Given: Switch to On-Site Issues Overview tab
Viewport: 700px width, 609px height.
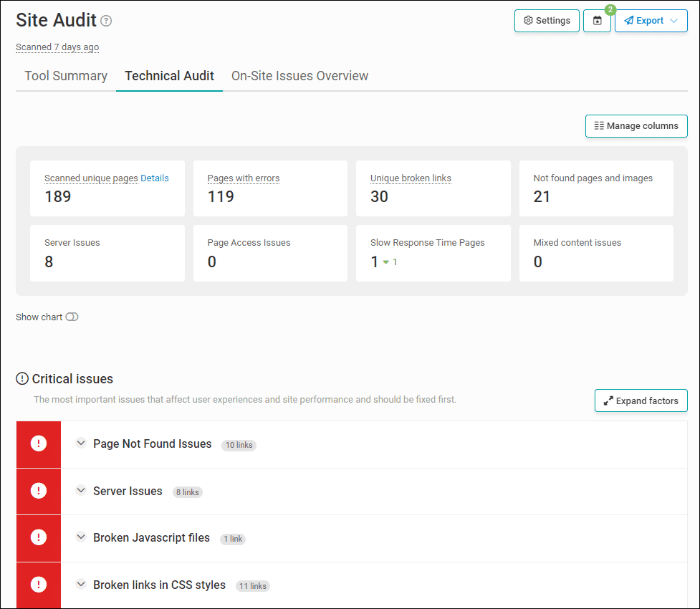Looking at the screenshot, I should click(x=299, y=76).
